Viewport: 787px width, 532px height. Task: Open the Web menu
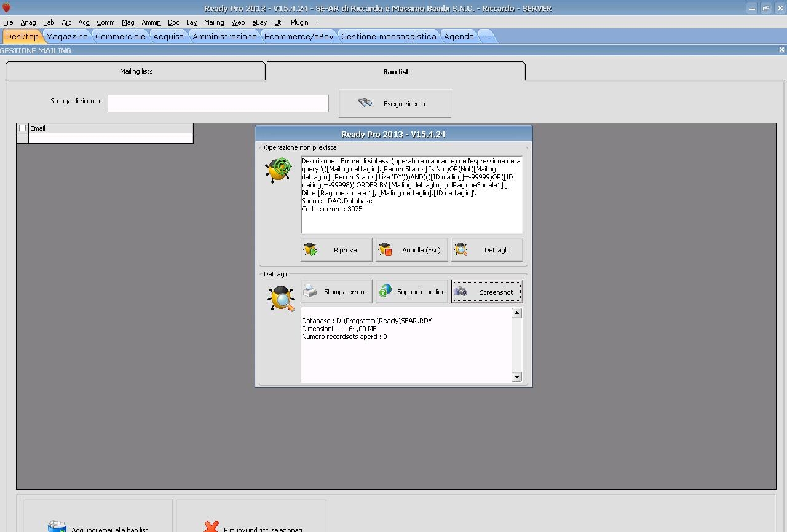coord(238,22)
